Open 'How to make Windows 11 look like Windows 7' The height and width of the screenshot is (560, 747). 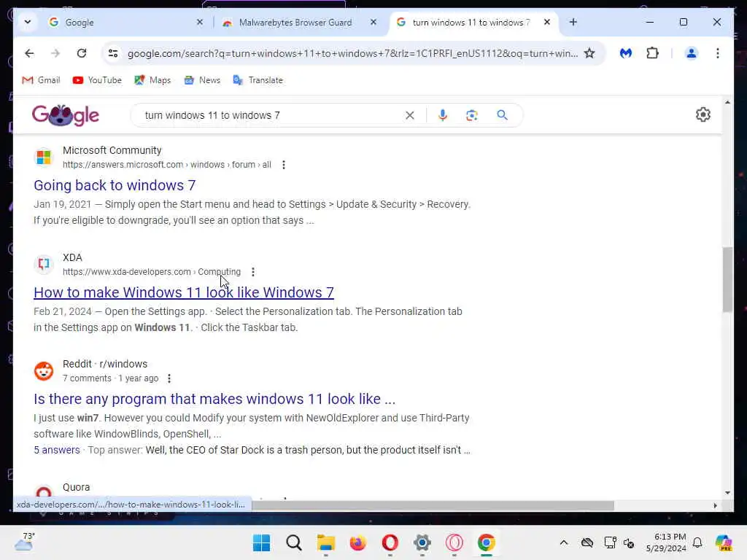tap(184, 292)
